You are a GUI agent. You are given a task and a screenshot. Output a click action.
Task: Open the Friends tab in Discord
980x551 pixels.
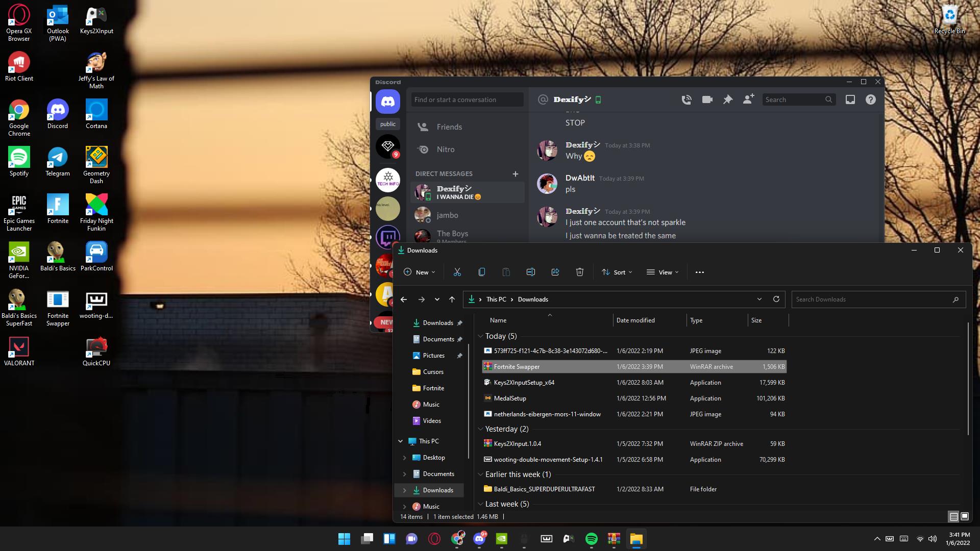(x=449, y=127)
